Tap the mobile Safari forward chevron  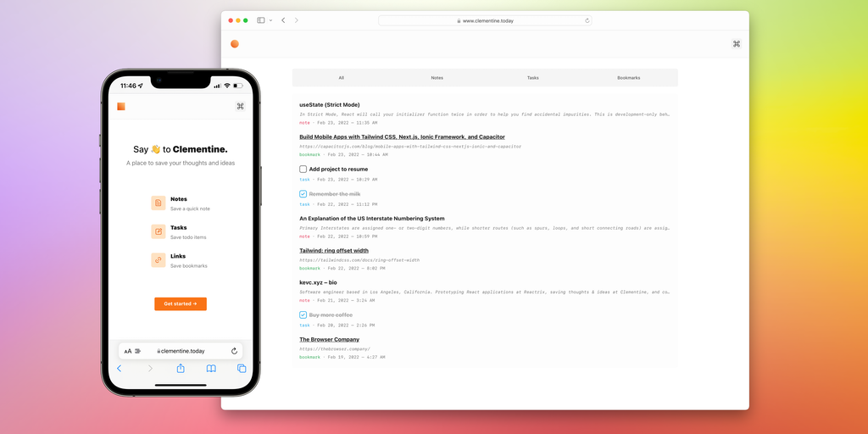(x=150, y=368)
